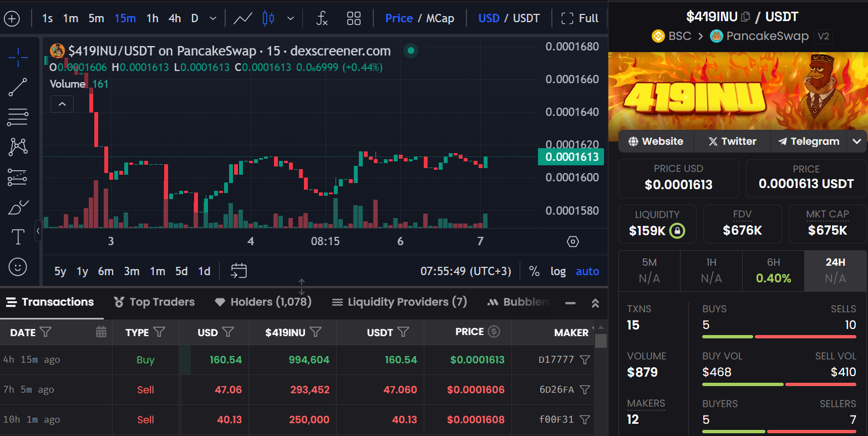This screenshot has width=868, height=436.
Task: Minimize the transactions panel
Action: tap(570, 303)
